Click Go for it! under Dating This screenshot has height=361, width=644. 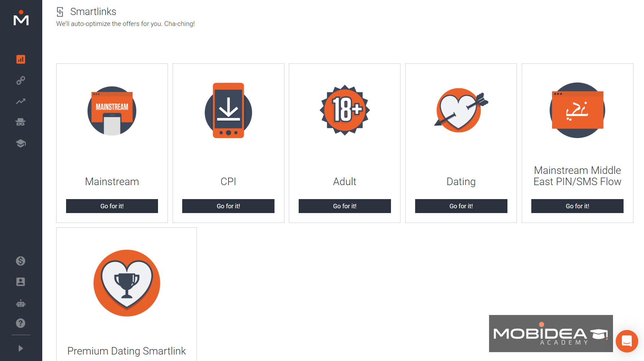tap(461, 206)
